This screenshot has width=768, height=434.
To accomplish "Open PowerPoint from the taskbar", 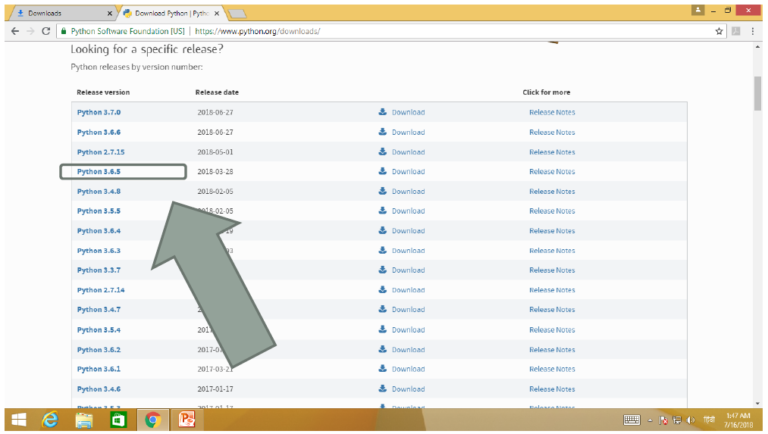I will coord(184,420).
